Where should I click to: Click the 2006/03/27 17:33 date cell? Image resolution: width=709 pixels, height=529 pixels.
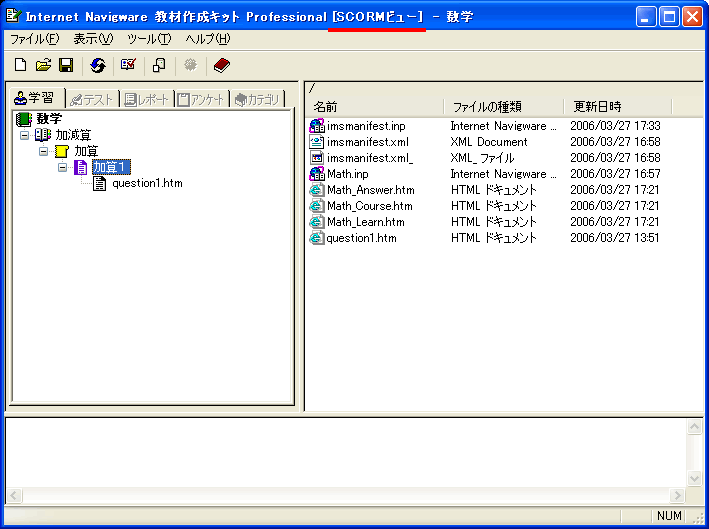pos(615,126)
